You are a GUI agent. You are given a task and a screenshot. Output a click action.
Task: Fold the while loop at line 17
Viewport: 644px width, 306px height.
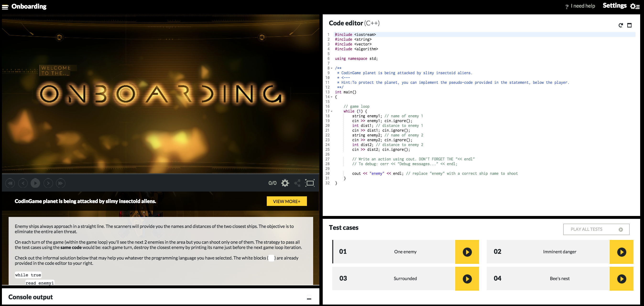point(332,111)
